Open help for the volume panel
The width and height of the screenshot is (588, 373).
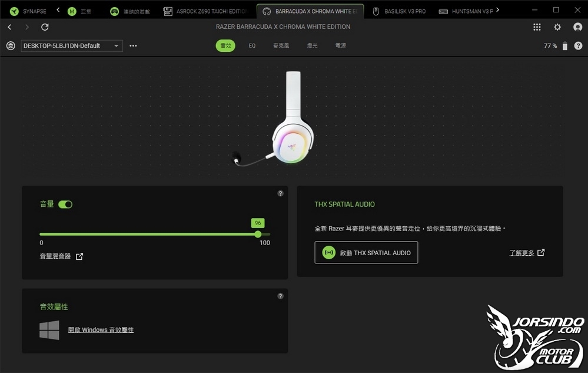(280, 194)
